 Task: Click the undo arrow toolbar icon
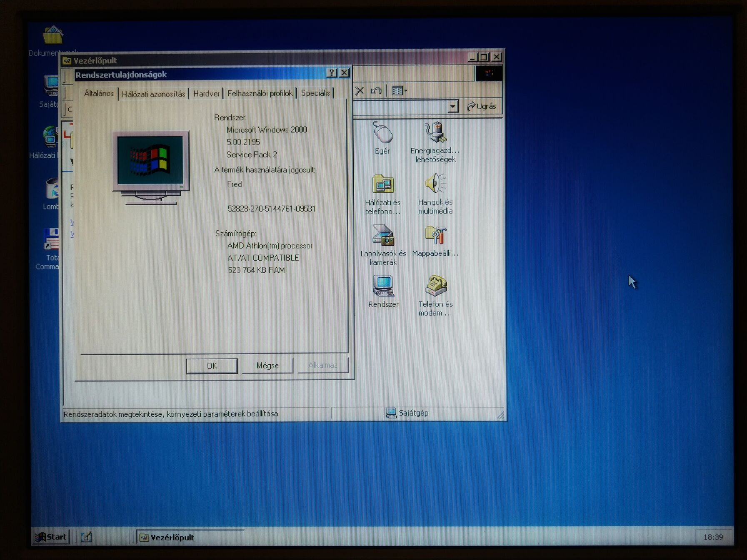tap(376, 90)
